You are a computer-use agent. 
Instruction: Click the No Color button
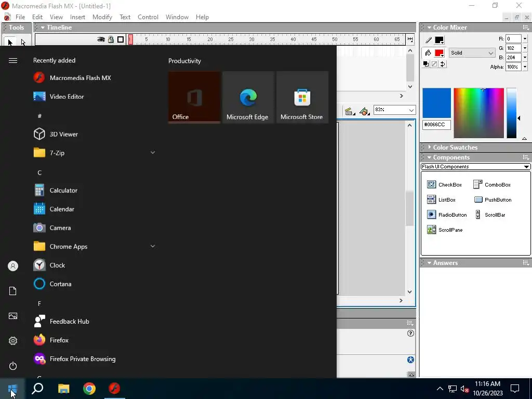tap(434, 64)
